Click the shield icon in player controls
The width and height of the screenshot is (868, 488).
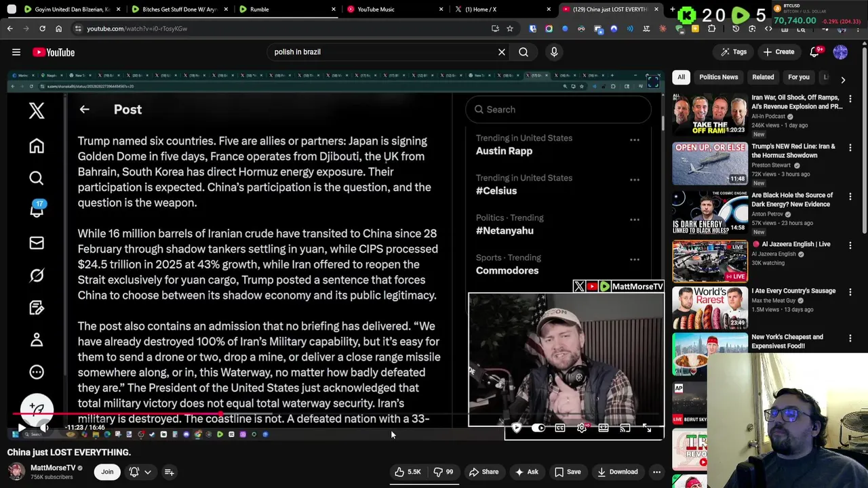pos(517,428)
